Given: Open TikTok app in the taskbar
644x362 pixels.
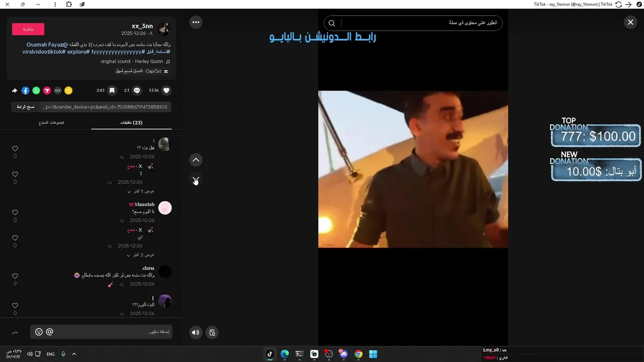Looking at the screenshot, I should click(270, 354).
